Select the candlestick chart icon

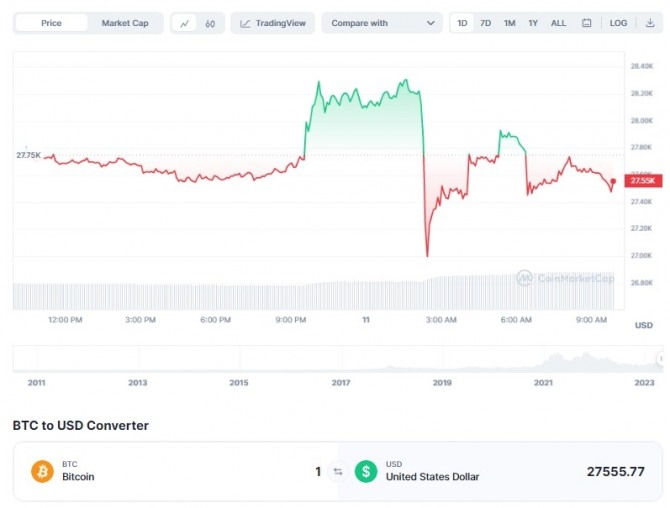210,23
